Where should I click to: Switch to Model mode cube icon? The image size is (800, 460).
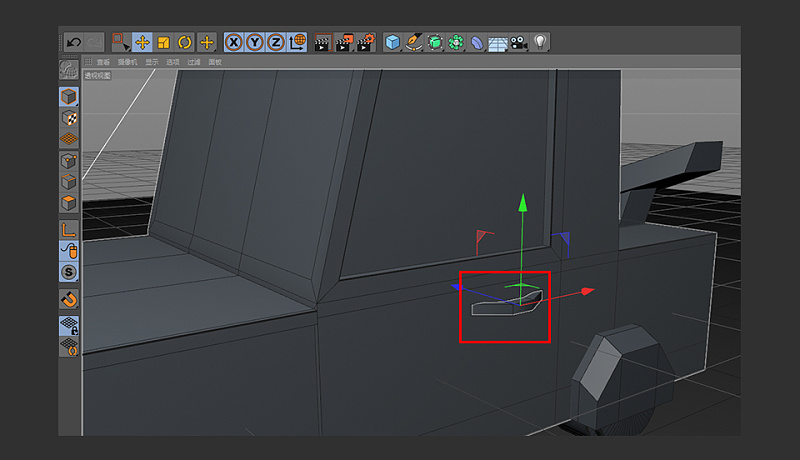coord(69,96)
